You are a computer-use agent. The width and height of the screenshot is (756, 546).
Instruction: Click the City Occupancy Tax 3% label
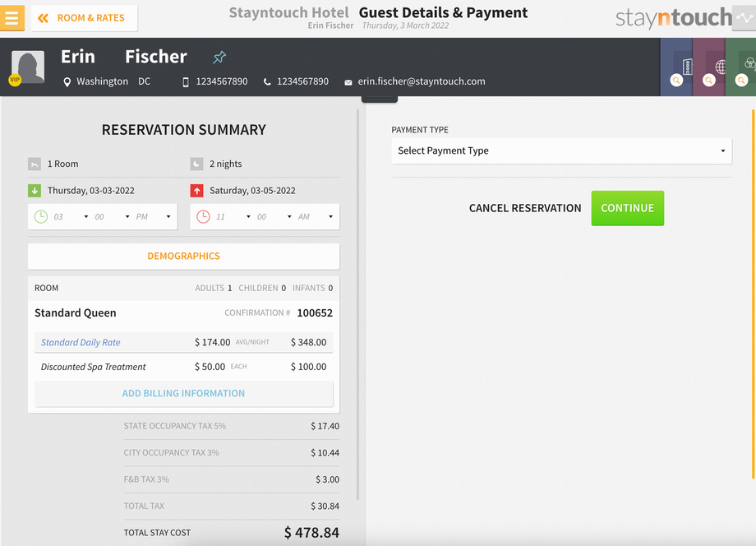(x=171, y=453)
